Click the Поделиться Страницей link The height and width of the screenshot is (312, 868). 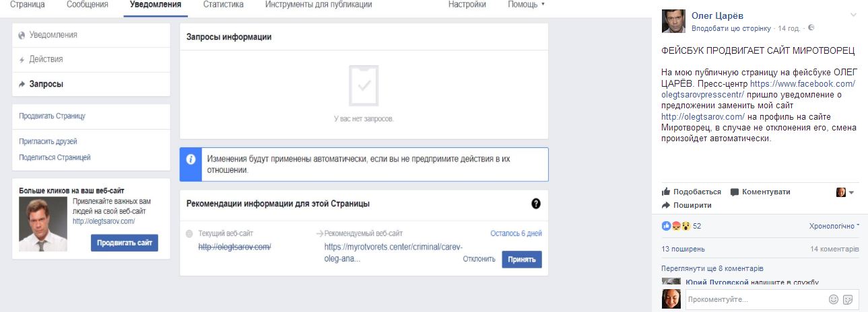click(x=55, y=157)
